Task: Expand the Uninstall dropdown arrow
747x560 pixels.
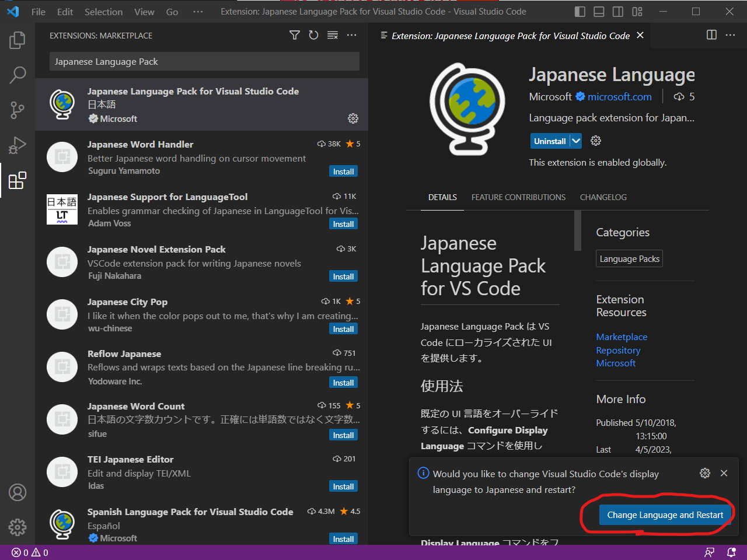Action: [x=576, y=141]
